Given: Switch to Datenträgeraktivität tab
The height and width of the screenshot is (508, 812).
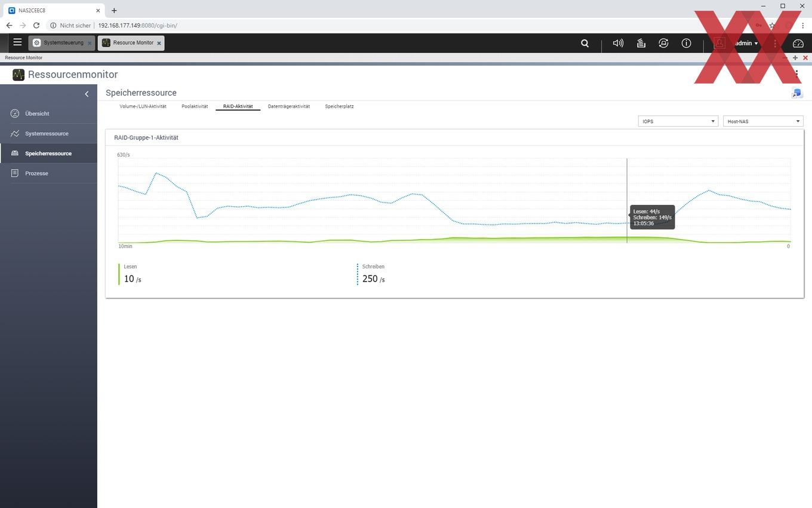Looking at the screenshot, I should 289,106.
